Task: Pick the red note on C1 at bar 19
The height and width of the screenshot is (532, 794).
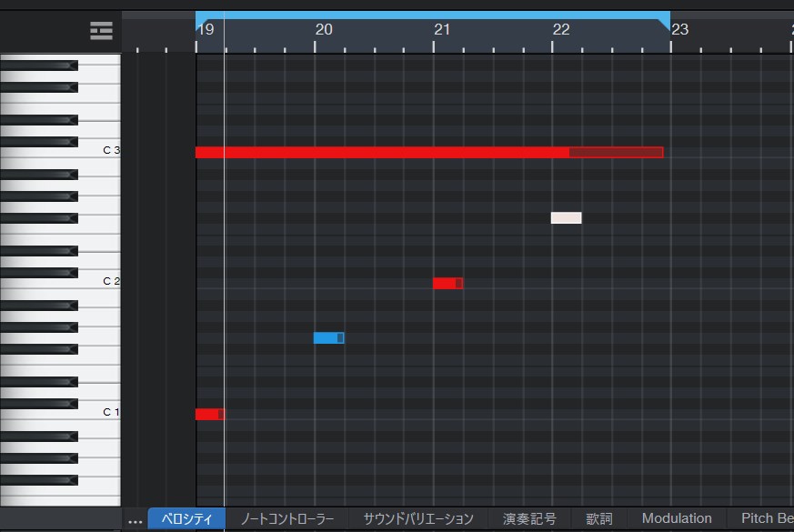Action: (208, 415)
